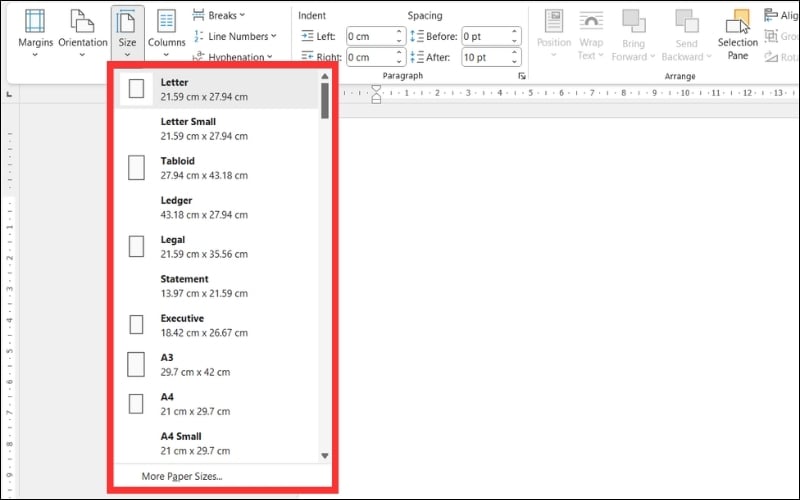Image resolution: width=800 pixels, height=500 pixels.
Task: Increase Spacing After with up arrow
Action: [x=515, y=53]
